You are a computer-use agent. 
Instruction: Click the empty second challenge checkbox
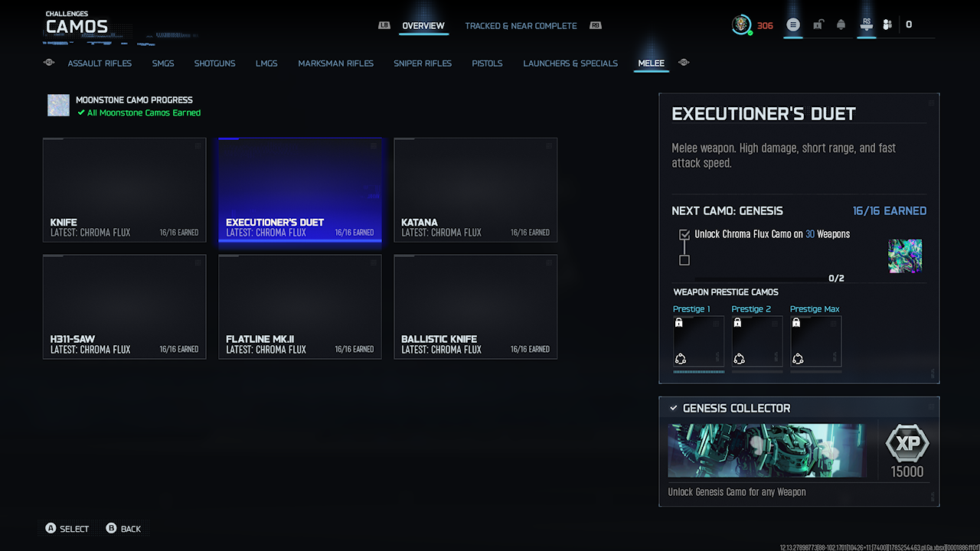[x=684, y=260]
